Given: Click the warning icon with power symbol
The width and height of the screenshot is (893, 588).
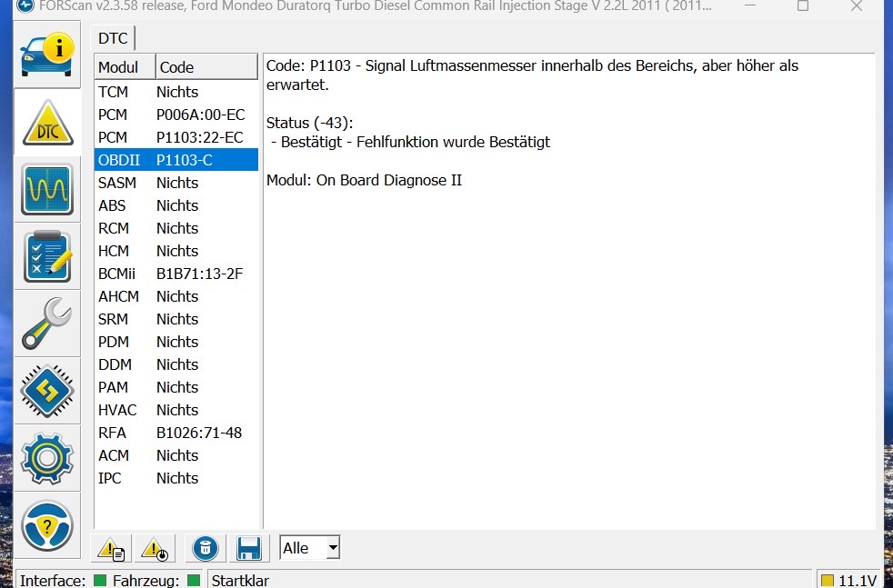Looking at the screenshot, I should [155, 548].
